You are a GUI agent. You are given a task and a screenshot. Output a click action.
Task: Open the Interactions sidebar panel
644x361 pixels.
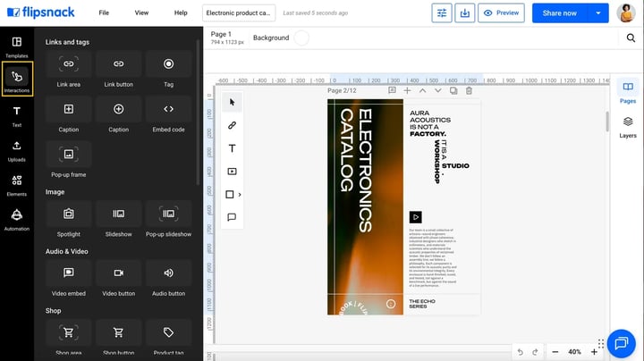pos(17,80)
